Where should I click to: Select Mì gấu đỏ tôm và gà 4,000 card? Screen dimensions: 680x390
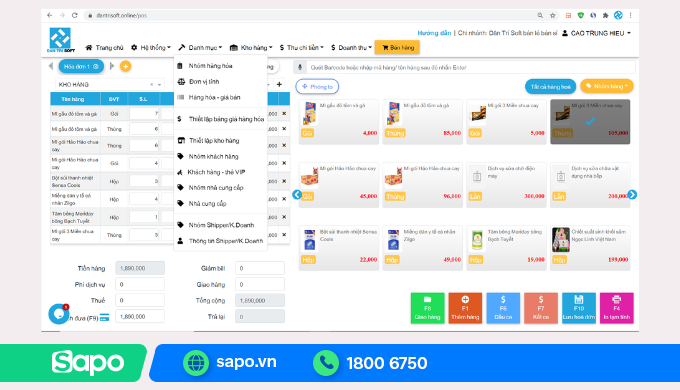click(x=339, y=121)
